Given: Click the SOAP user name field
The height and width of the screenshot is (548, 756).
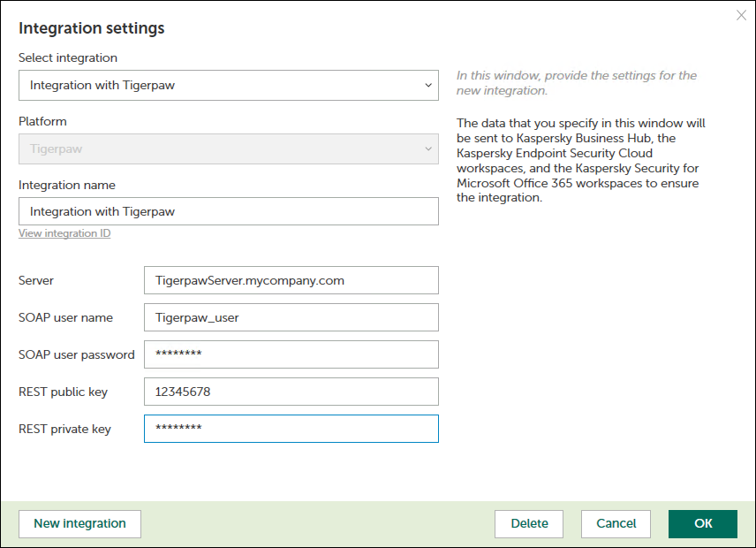Looking at the screenshot, I should [291, 317].
